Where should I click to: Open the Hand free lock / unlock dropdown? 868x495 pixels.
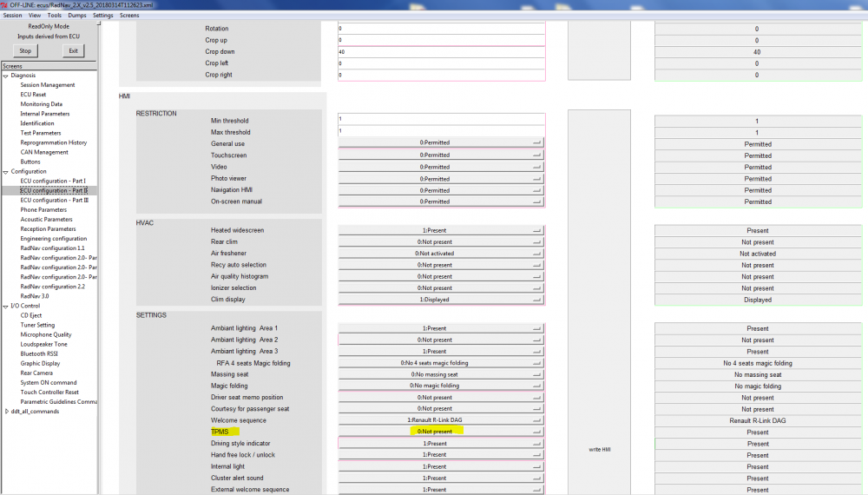(x=441, y=454)
